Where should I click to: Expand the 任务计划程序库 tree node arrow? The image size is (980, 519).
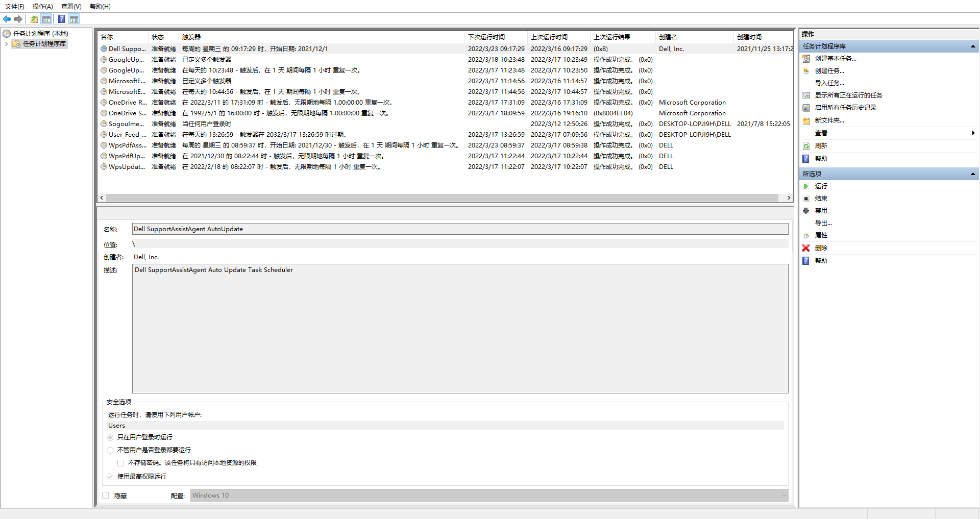tap(6, 44)
